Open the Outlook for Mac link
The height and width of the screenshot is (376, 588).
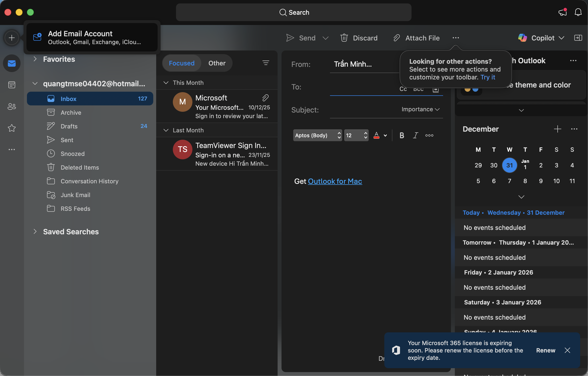point(335,181)
